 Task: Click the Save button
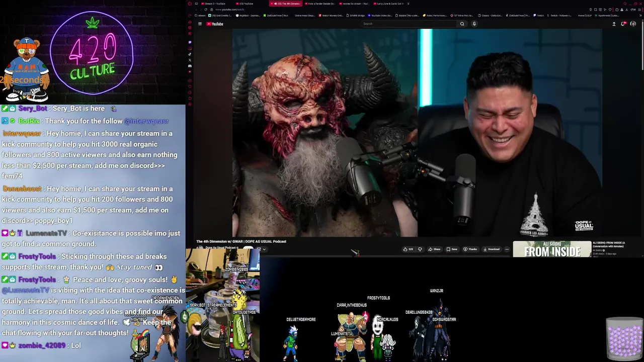coord(452,249)
